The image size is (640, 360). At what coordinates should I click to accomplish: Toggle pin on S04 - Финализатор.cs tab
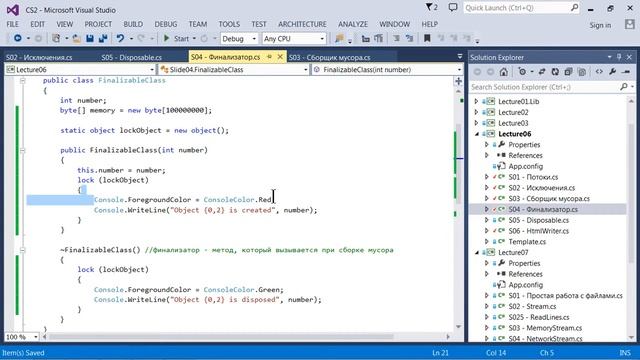tap(269, 57)
